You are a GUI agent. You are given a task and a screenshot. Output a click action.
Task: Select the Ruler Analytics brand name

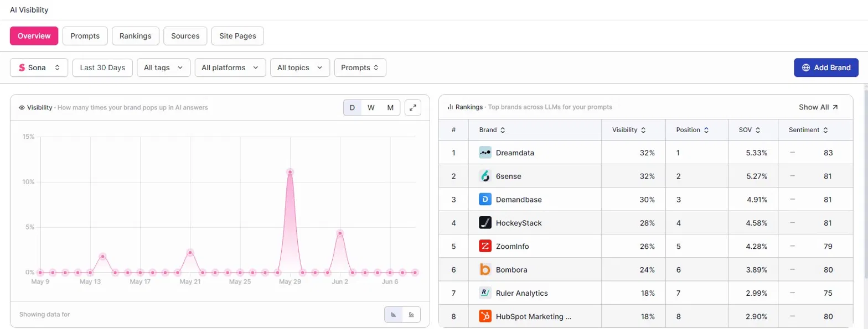(x=522, y=293)
